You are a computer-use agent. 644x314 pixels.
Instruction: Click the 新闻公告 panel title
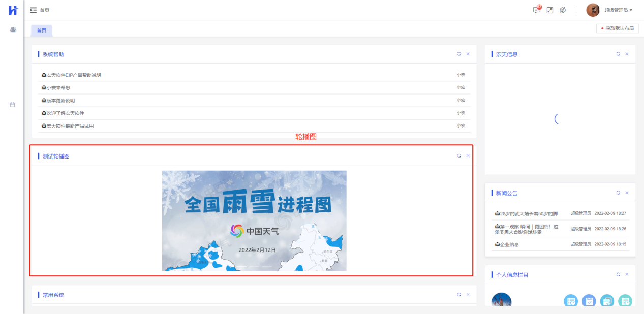coord(507,193)
